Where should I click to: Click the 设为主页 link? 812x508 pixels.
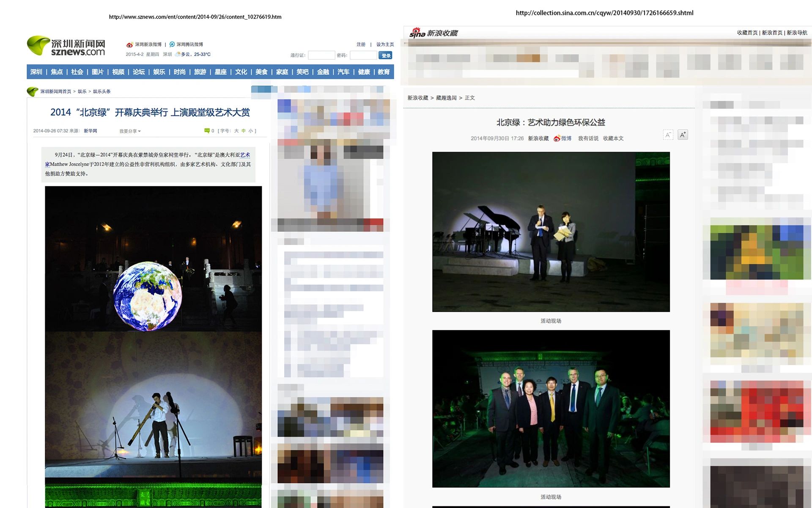pyautogui.click(x=385, y=44)
